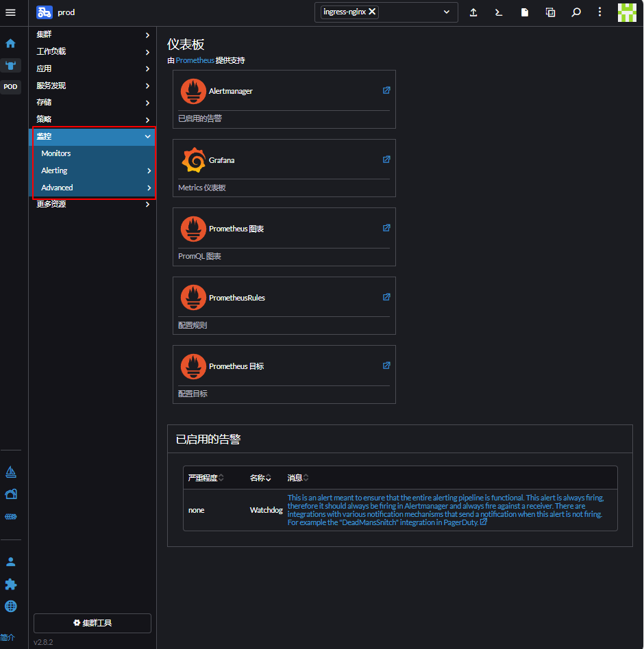Open the global settings globe icon

[11, 607]
